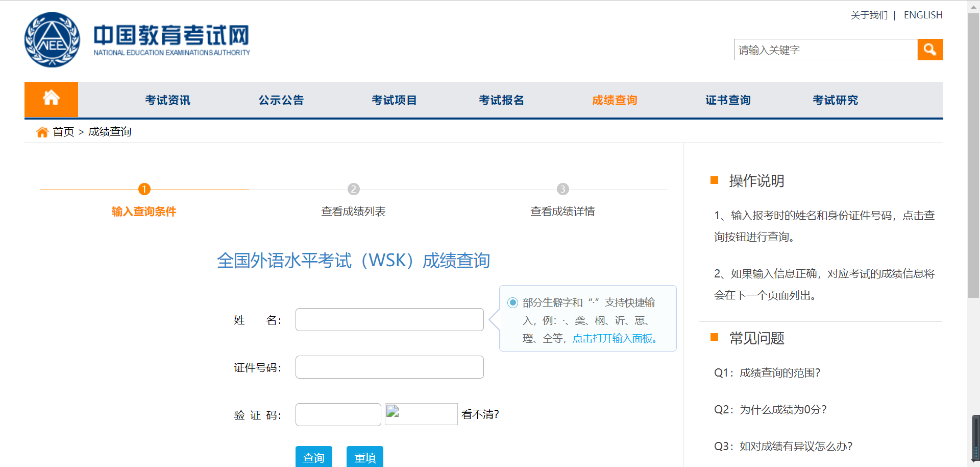Viewport: 980px width, 467px height.
Task: Click step 2 circle 查看成绩列表
Action: 353,189
